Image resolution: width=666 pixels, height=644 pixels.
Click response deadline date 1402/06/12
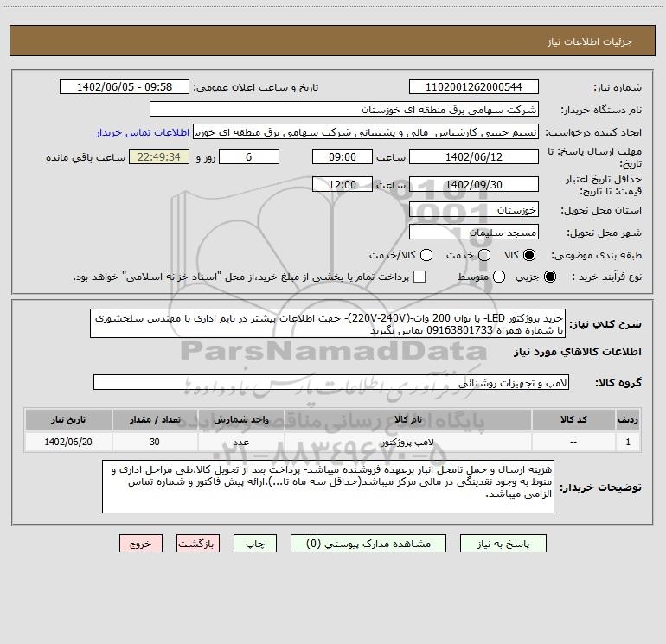474,156
